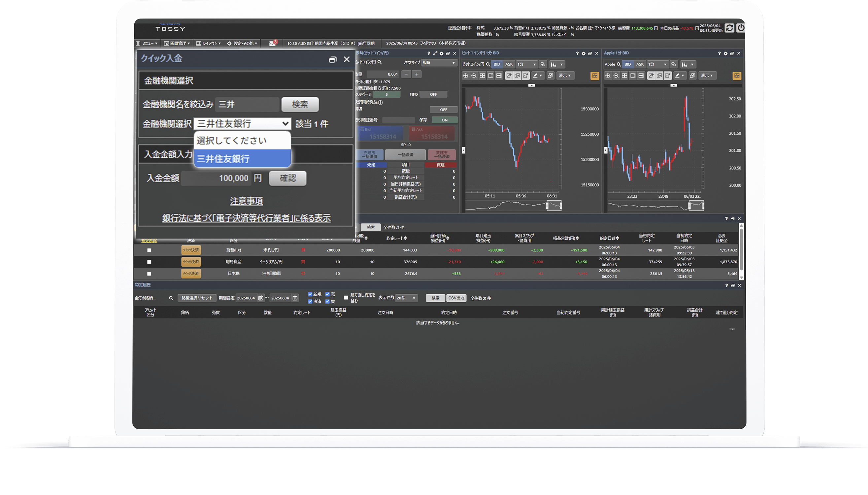Image resolution: width=868 pixels, height=495 pixels.
Task: Uncheck the 新規 checkbox
Action: point(310,294)
